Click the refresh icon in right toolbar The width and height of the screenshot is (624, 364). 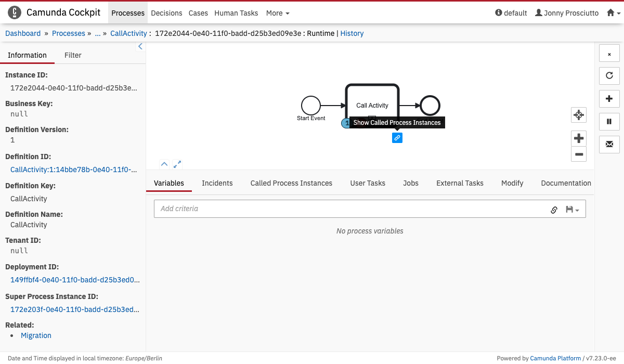coord(609,75)
